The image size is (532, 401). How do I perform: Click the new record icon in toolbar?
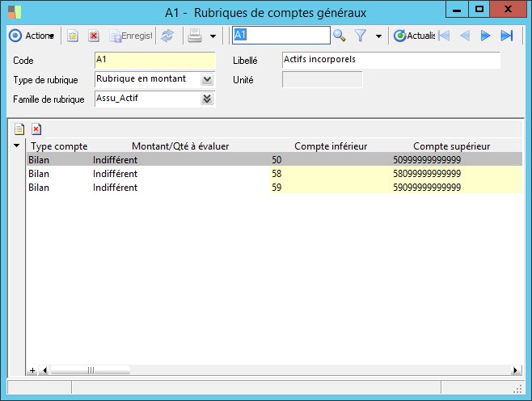[73, 36]
